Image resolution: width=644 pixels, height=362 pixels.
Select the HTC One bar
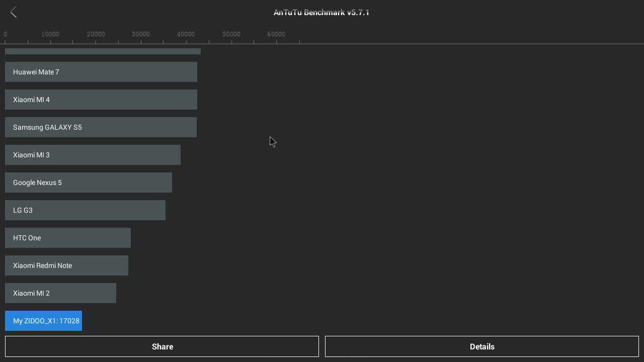(x=68, y=238)
